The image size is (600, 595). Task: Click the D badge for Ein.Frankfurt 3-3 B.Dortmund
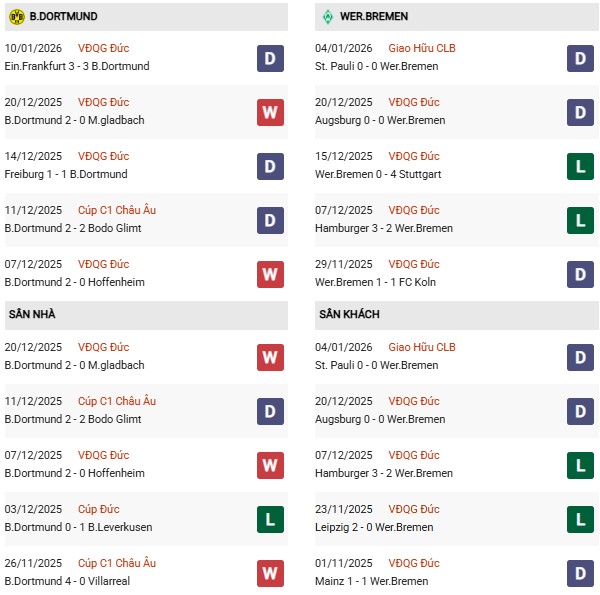click(270, 58)
